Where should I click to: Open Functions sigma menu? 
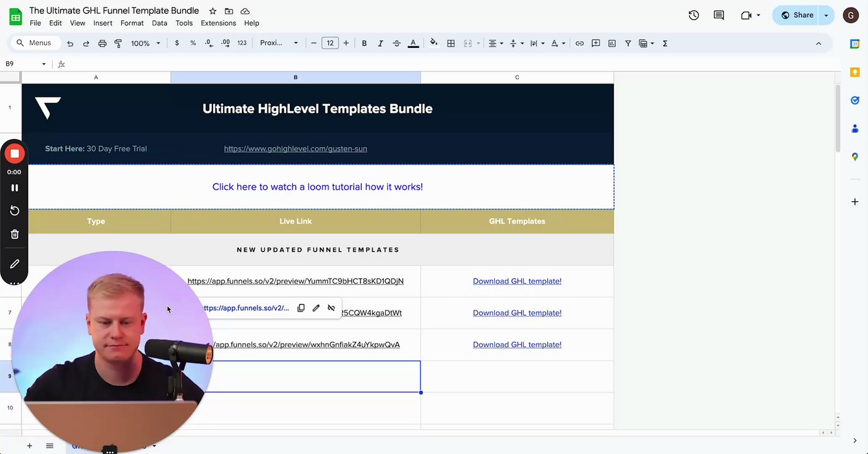coord(665,44)
